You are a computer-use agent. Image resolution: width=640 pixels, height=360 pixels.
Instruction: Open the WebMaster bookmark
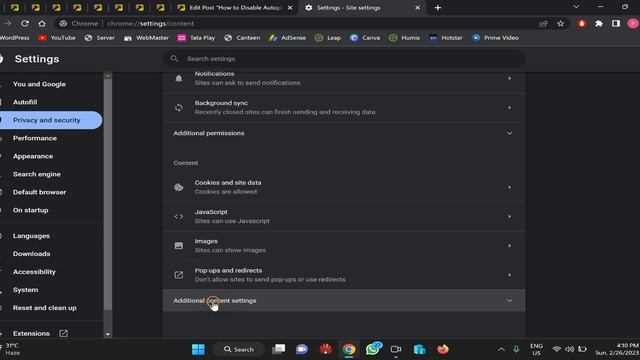tap(146, 38)
